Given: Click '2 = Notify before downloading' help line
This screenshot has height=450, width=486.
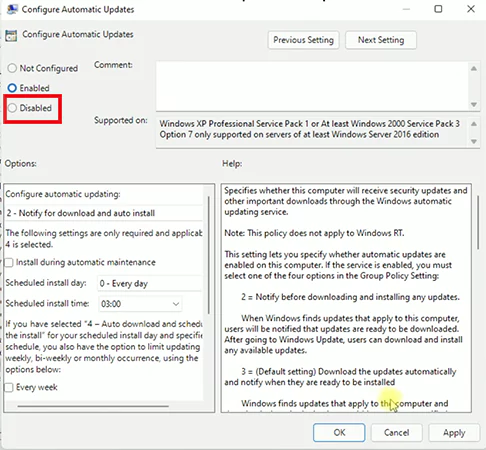Looking at the screenshot, I should [350, 297].
